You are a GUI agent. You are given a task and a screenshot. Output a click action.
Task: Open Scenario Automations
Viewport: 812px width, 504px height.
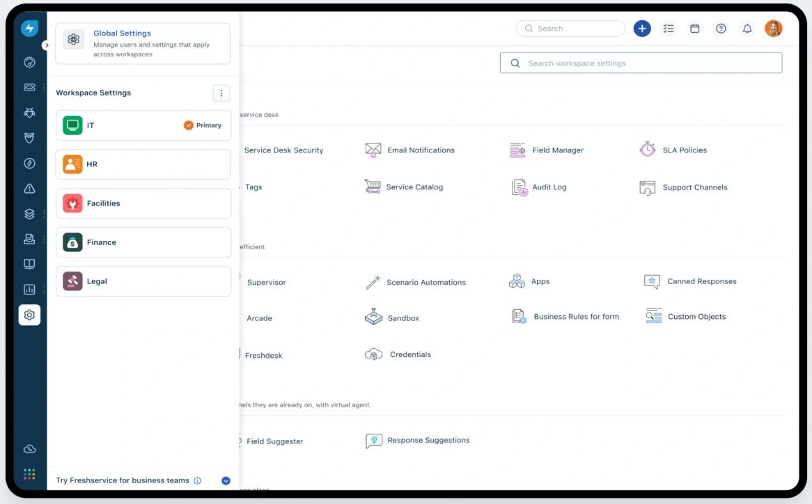pos(425,283)
